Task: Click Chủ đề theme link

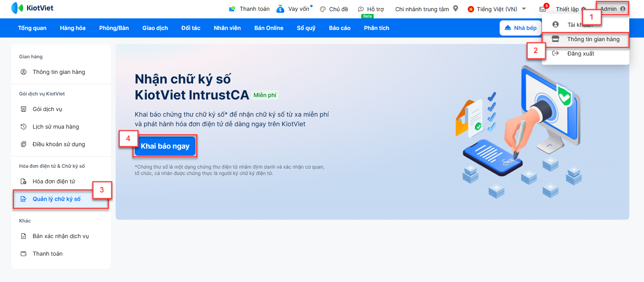Action: [x=339, y=9]
